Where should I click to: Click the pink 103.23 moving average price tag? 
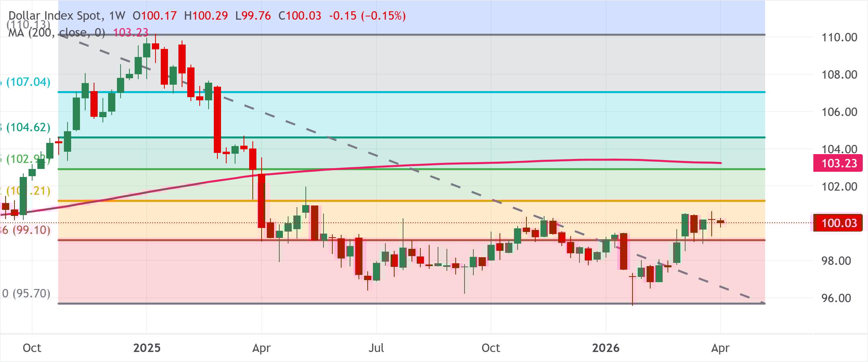(839, 163)
